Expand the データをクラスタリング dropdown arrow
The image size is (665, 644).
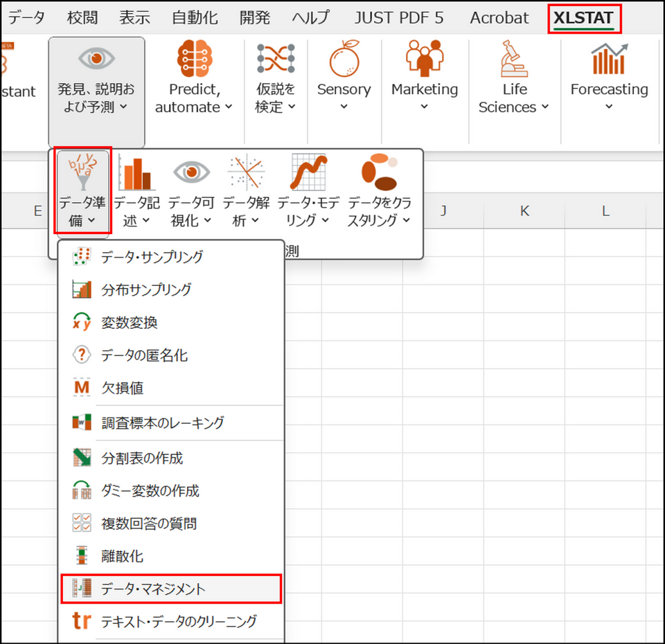(406, 220)
